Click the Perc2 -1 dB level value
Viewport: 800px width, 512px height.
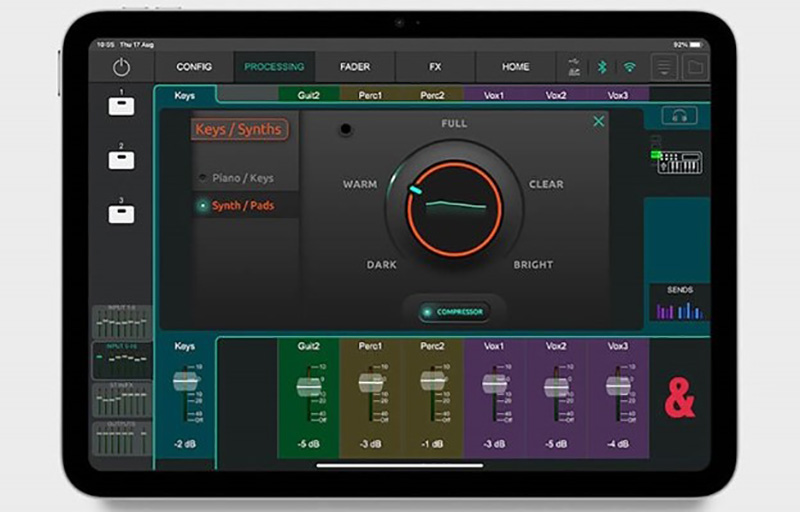pyautogui.click(x=432, y=444)
